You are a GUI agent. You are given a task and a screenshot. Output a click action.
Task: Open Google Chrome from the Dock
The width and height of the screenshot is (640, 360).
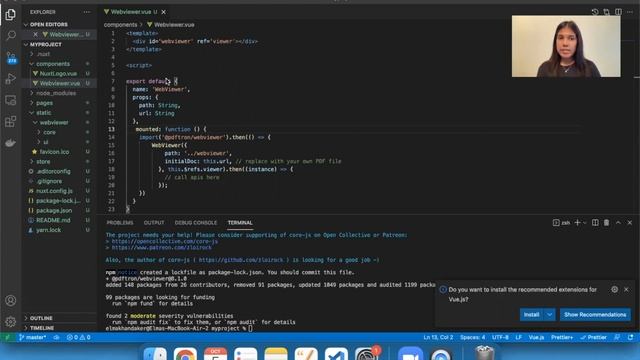tap(185, 354)
